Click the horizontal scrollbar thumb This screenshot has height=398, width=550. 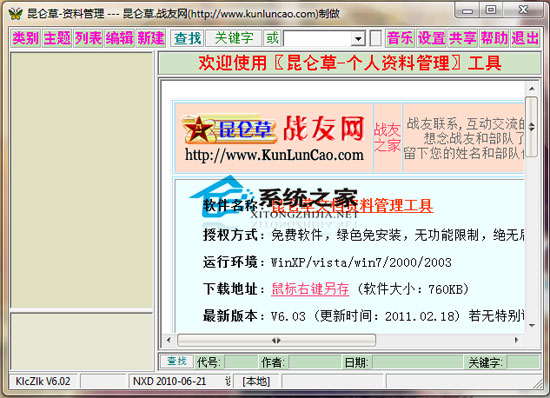[276, 340]
